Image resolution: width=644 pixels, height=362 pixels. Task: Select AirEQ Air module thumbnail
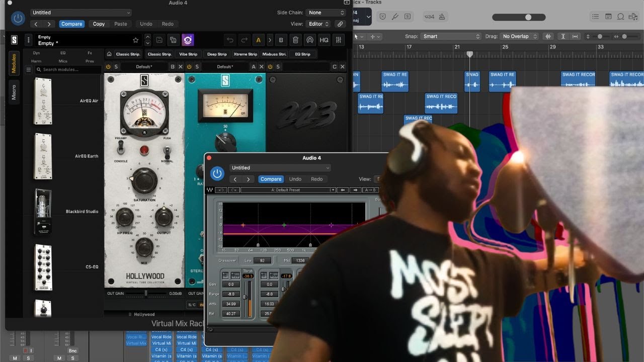coord(43,101)
